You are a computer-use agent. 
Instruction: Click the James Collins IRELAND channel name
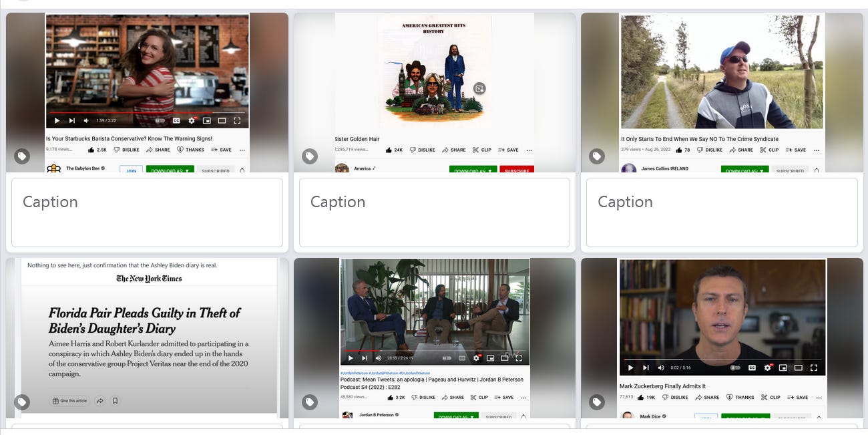pyautogui.click(x=664, y=168)
